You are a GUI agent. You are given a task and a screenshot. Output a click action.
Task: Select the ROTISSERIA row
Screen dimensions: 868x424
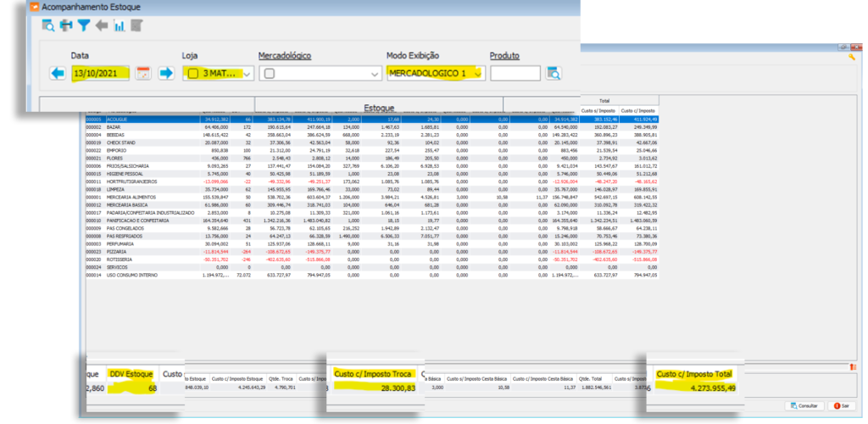click(372, 259)
